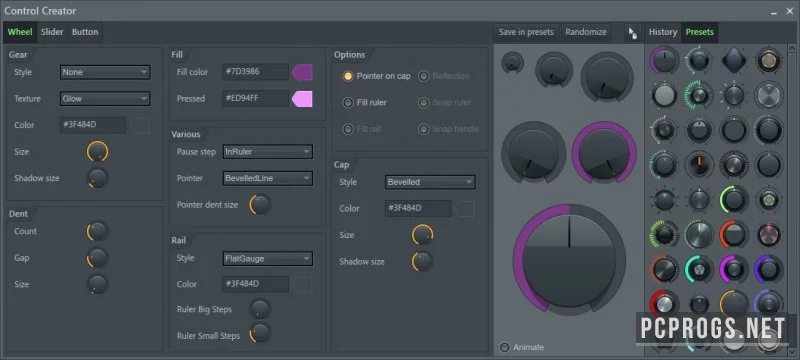The width and height of the screenshot is (800, 360).
Task: Click the Rail Color swatch
Action: point(303,285)
